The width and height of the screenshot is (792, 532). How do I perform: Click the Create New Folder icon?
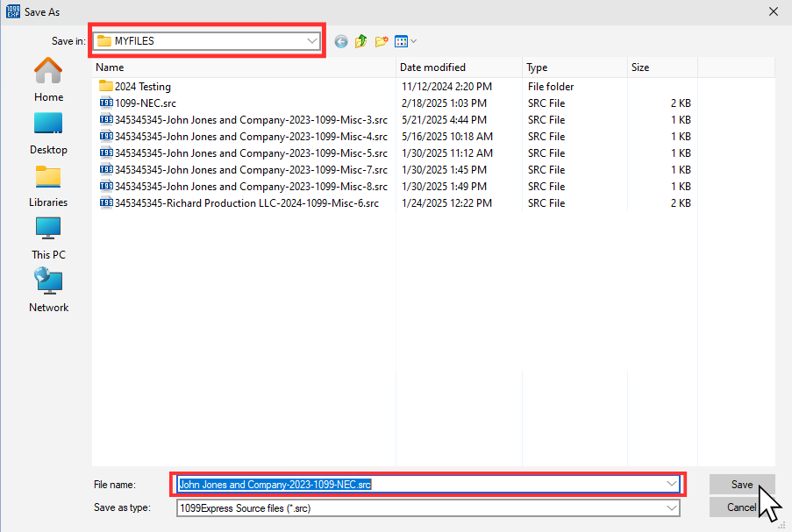coord(381,40)
